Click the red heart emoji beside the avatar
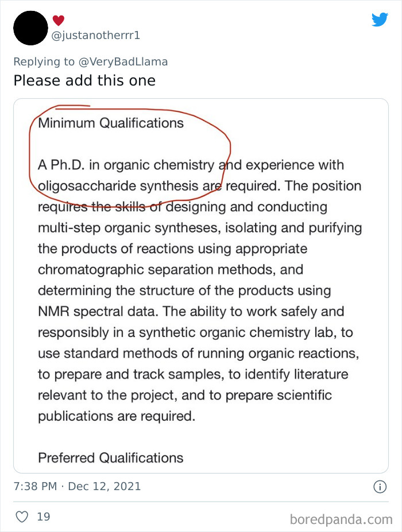The width and height of the screenshot is (402, 532). pyautogui.click(x=59, y=21)
